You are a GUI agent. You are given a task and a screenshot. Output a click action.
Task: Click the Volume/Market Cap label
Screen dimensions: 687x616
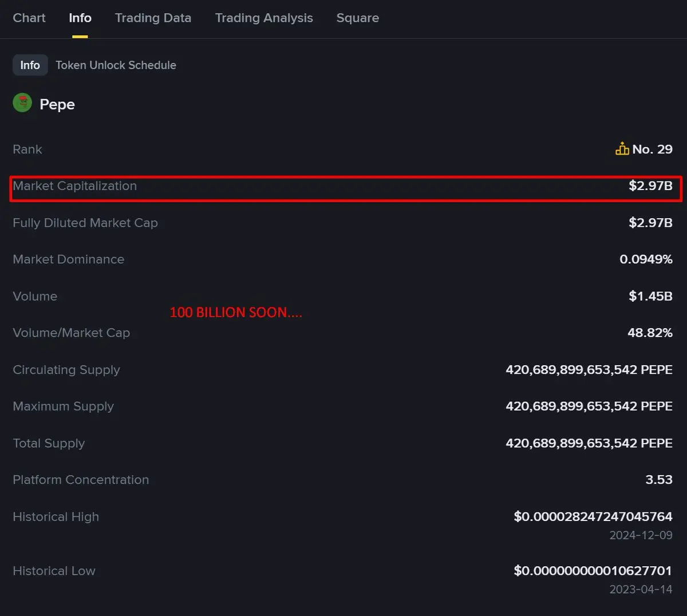[72, 333]
